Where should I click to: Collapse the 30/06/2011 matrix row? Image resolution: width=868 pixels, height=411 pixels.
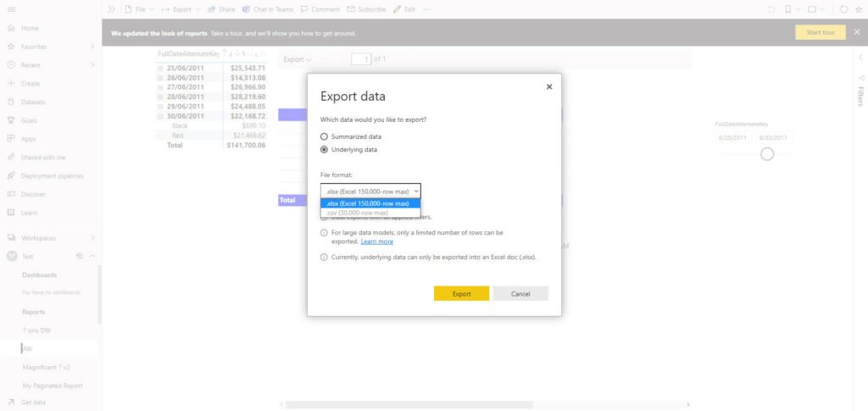click(160, 116)
